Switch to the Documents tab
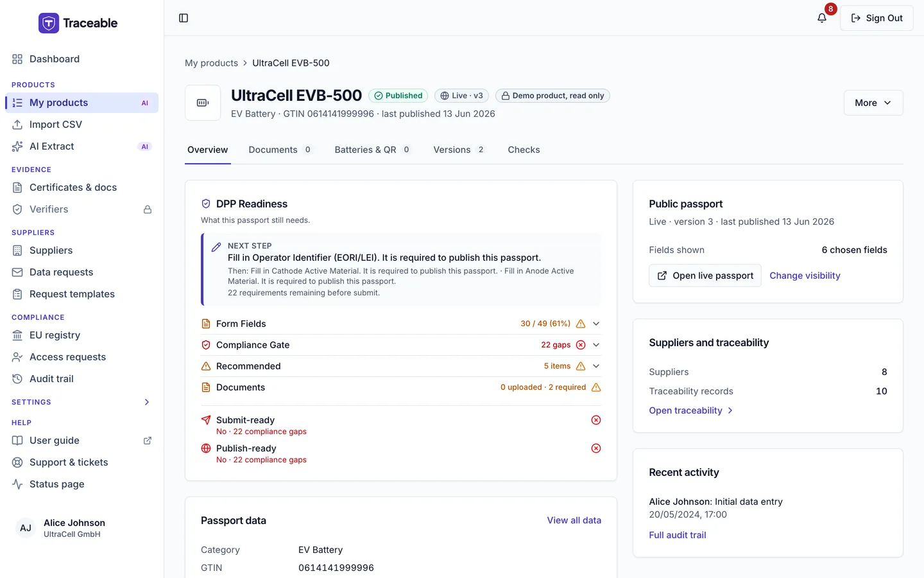Viewport: 924px width, 578px height. point(280,150)
